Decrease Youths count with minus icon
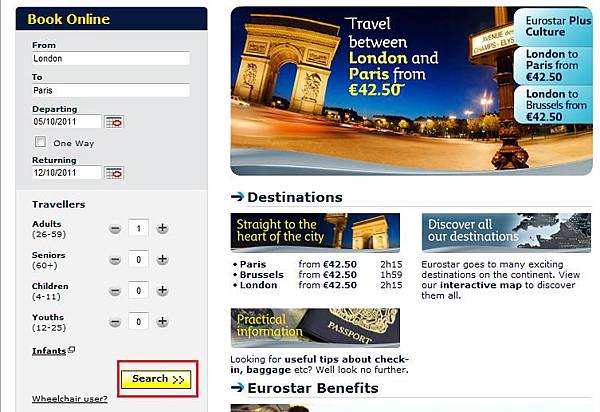Viewport: 600px width, 412px height. (x=115, y=322)
